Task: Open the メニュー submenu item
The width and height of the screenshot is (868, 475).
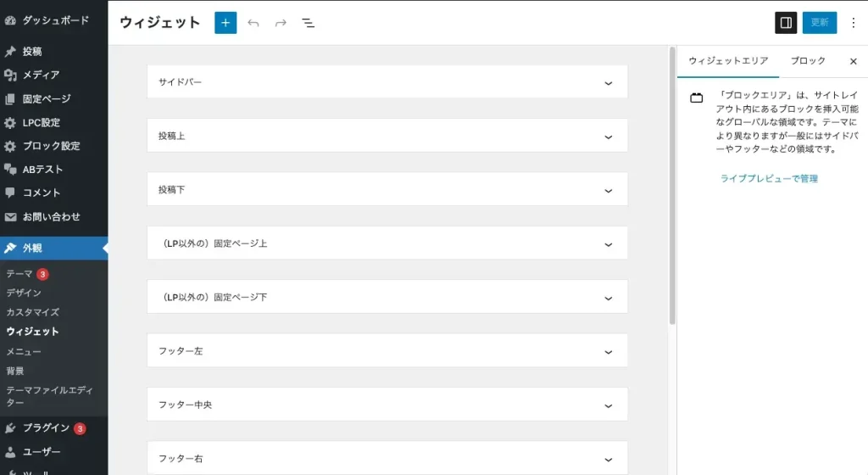Action: [24, 351]
